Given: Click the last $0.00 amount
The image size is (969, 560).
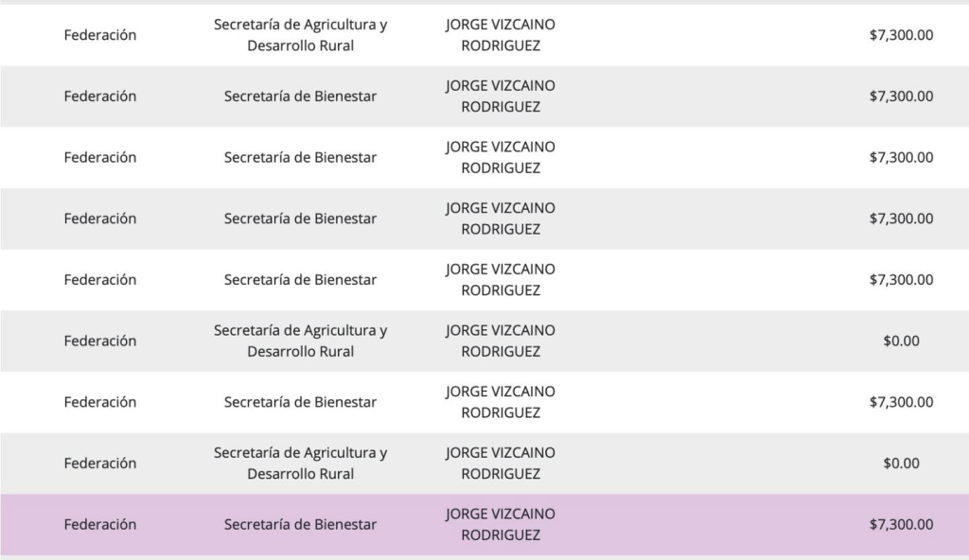Looking at the screenshot, I should 901,464.
